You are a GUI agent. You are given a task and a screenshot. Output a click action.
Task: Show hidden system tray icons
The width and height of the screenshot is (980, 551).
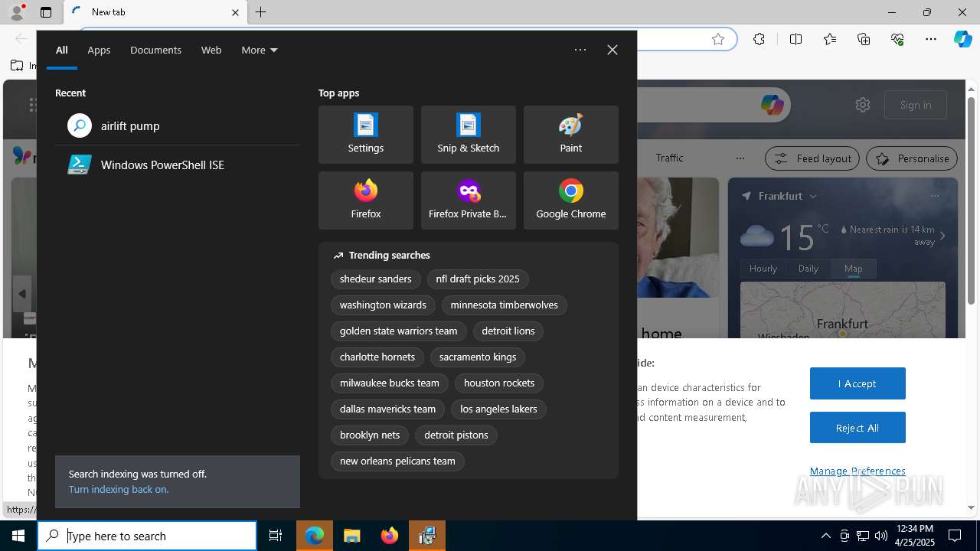point(825,536)
